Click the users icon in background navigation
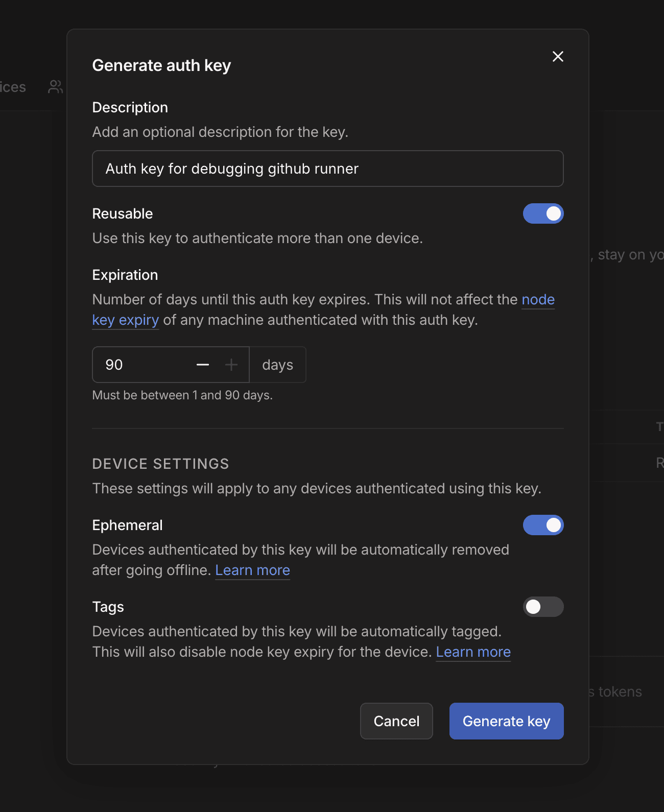This screenshot has height=812, width=664. (55, 87)
